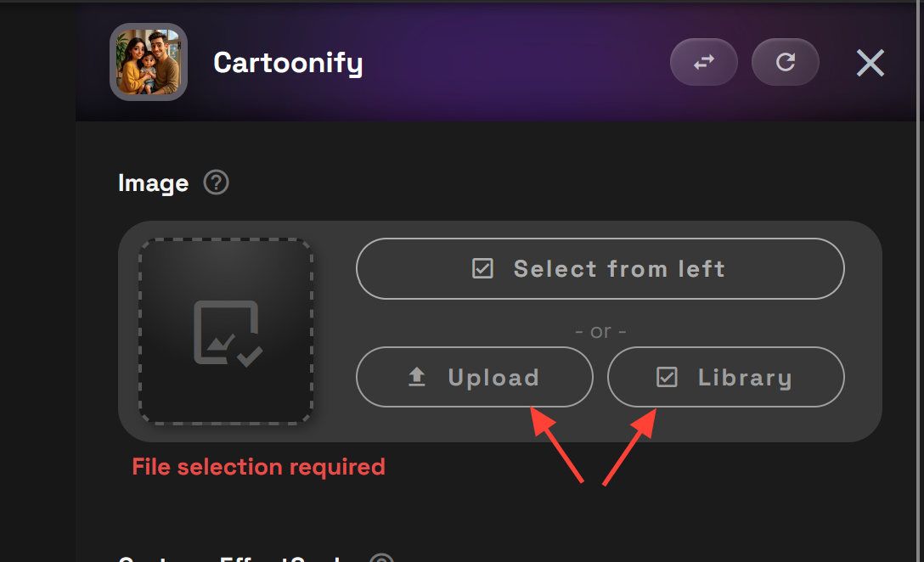Screen dimensions: 924x562
Task: Open help for the Image field
Action: (x=217, y=183)
